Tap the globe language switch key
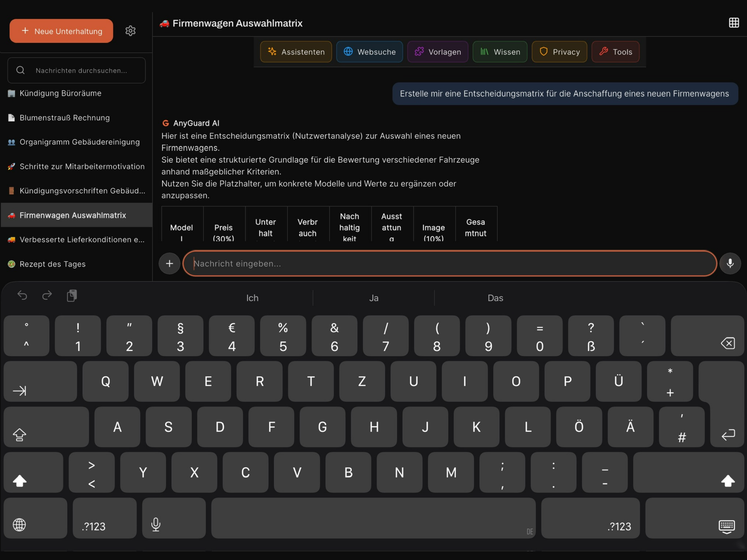747x560 pixels. click(36, 518)
